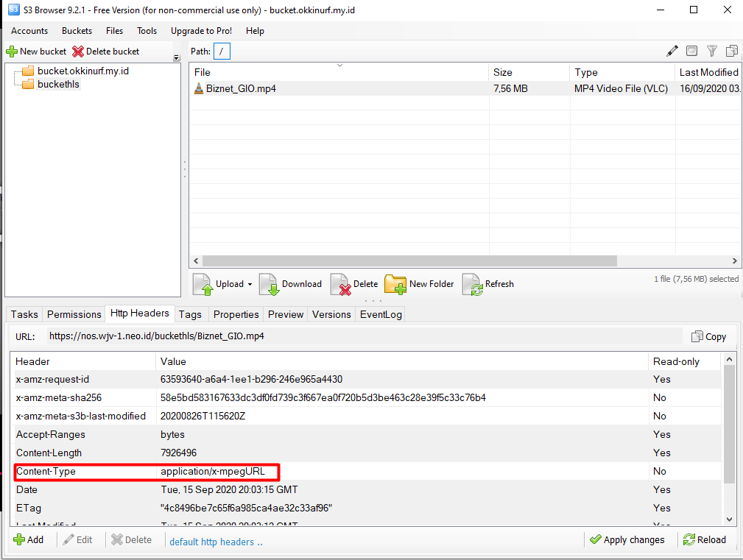Screen dimensions: 743x560
Task: Click the bucket.okkinurf.my.id folder icon
Action: pyautogui.click(x=29, y=71)
